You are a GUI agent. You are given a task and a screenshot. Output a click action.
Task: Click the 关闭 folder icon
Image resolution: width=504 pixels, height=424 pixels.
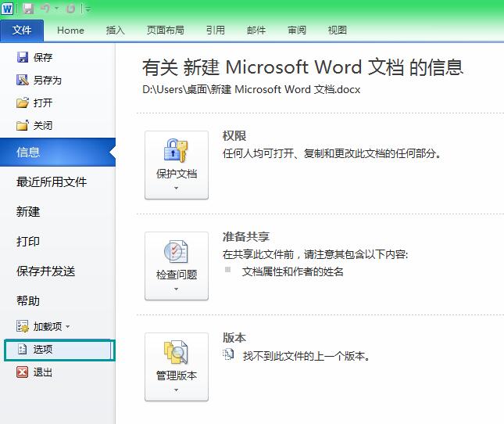23,125
